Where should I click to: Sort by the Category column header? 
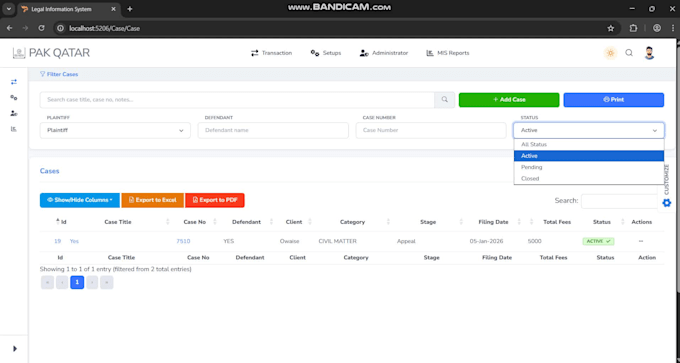[352, 222]
